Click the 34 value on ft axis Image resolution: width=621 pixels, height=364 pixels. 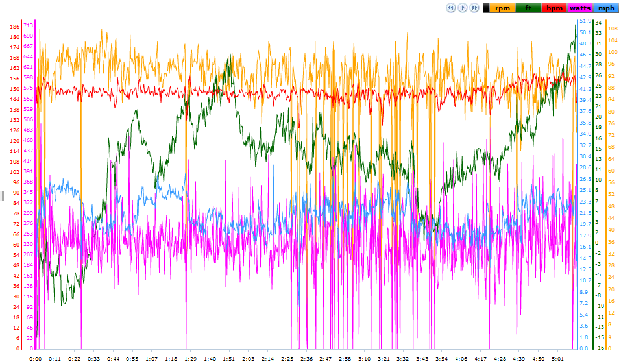point(598,23)
